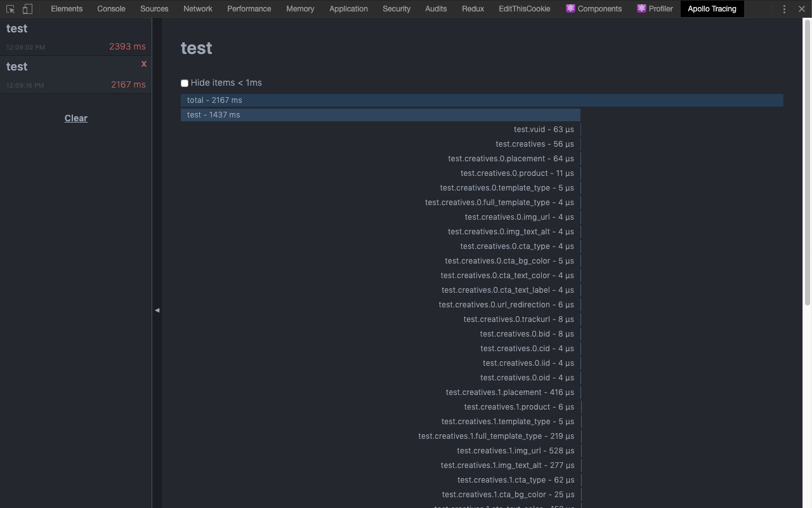Click test.creatives.0.trackurl - 8 µs
This screenshot has width=812, height=508.
coord(518,319)
